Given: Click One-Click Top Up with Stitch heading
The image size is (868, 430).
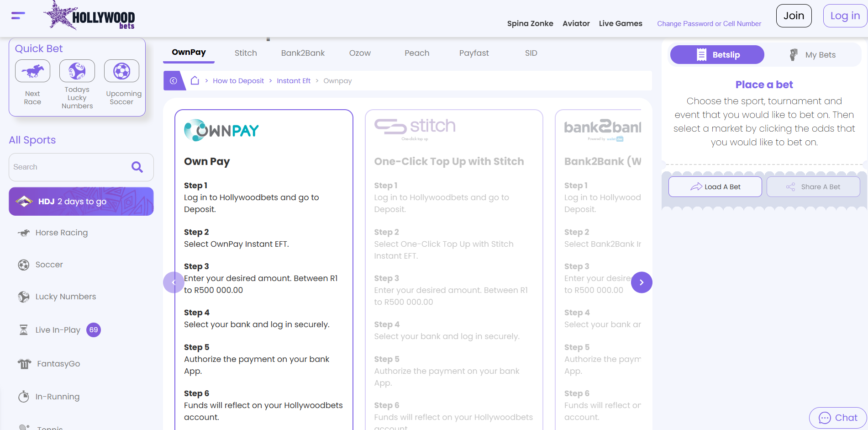Looking at the screenshot, I should [449, 161].
